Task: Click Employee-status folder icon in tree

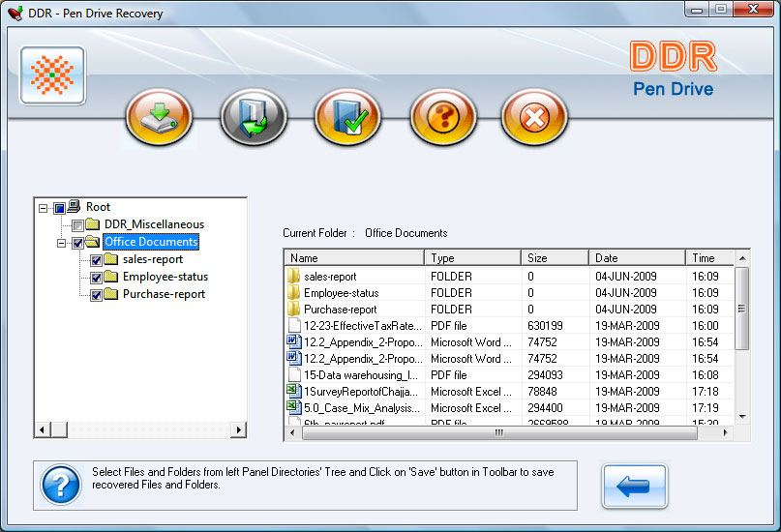Action: (111, 277)
